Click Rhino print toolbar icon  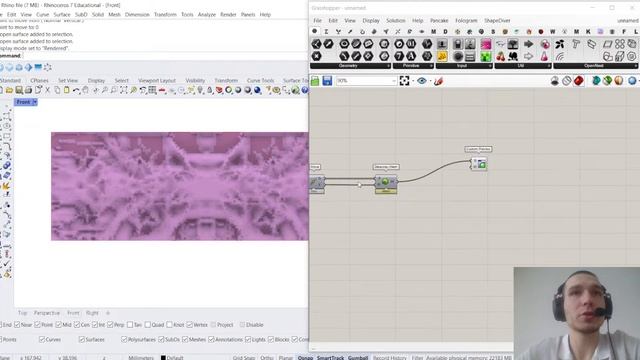tap(28, 90)
